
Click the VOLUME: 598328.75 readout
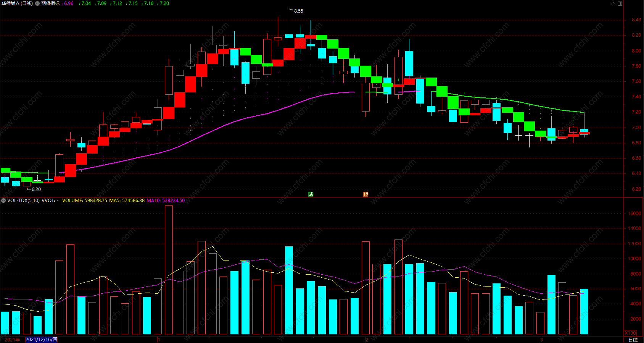(85, 201)
